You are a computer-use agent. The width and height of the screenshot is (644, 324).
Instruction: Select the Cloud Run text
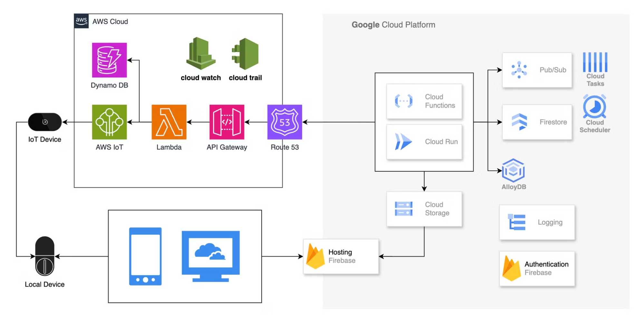pos(441,142)
